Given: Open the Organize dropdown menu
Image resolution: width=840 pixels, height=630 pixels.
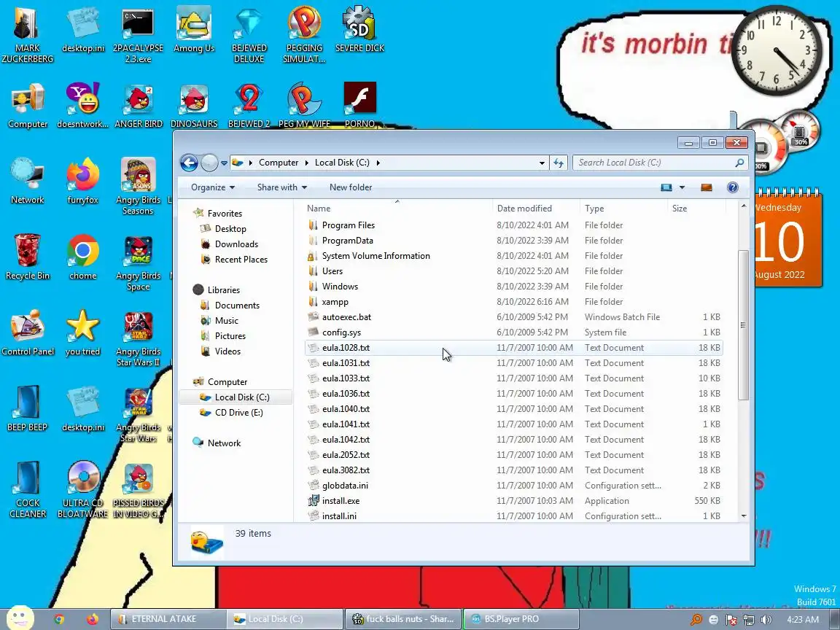Looking at the screenshot, I should pyautogui.click(x=213, y=187).
